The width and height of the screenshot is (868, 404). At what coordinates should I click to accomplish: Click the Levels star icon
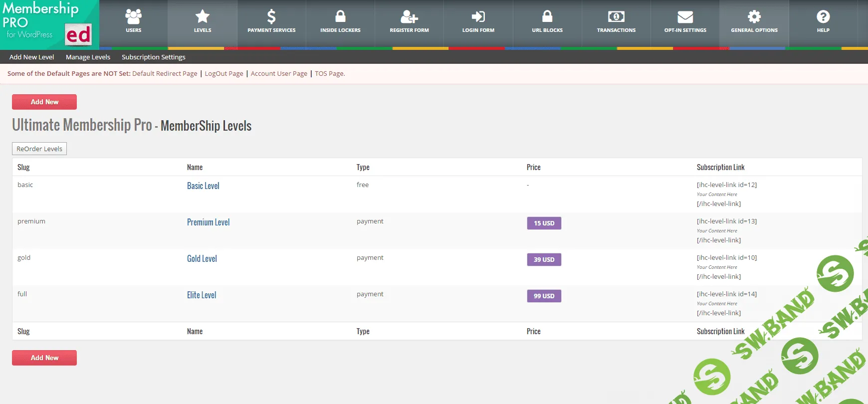[202, 17]
